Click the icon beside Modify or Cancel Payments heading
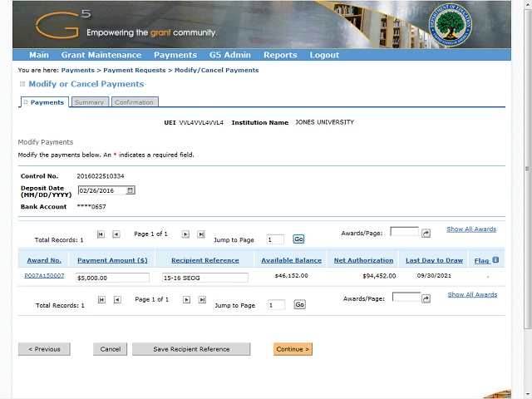Image resolution: width=532 pixels, height=399 pixels. (x=22, y=84)
